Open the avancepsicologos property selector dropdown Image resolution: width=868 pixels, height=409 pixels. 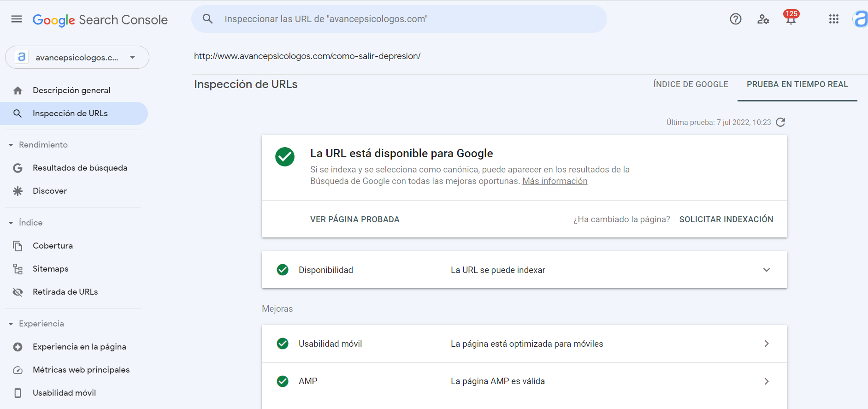(x=77, y=57)
